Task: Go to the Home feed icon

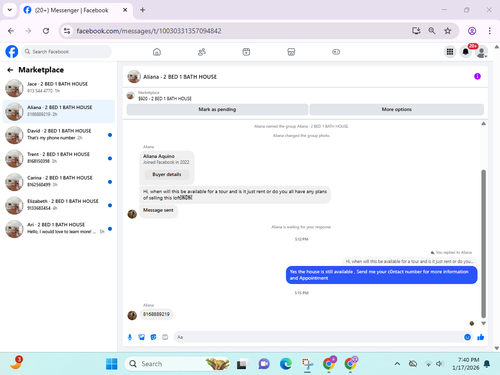Action: (x=157, y=52)
